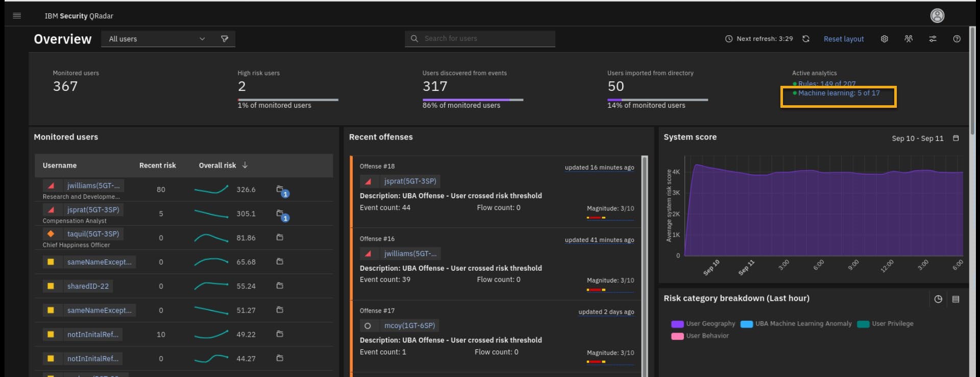Open watchlist icon for 49.22 risk row

[x=280, y=334]
